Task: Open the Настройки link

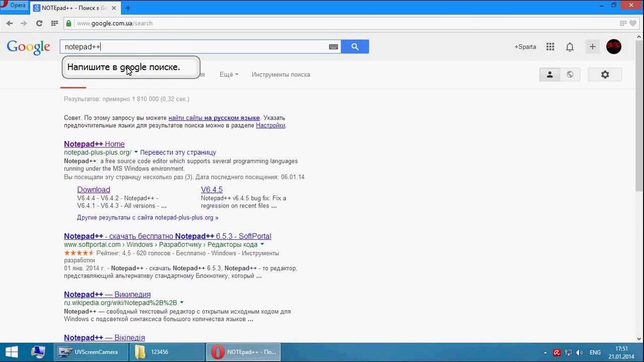Action: pos(270,125)
